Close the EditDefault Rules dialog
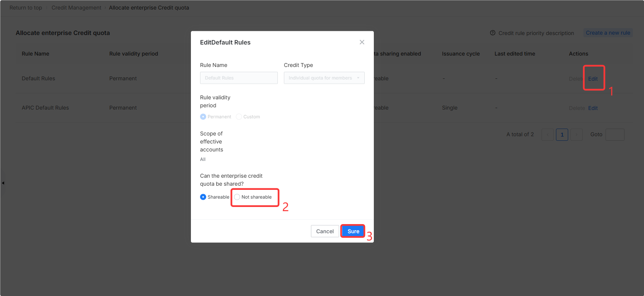Viewport: 644px width, 296px height. [362, 42]
